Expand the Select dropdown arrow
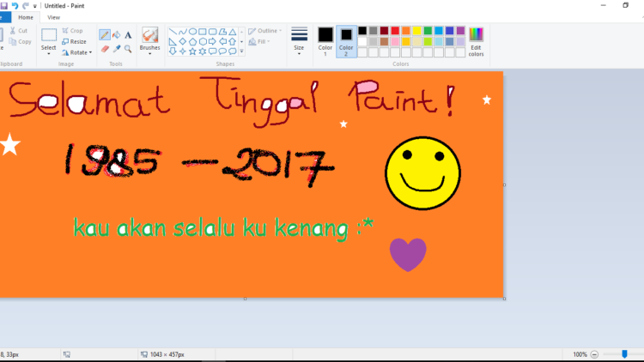644x362 pixels. tap(48, 54)
